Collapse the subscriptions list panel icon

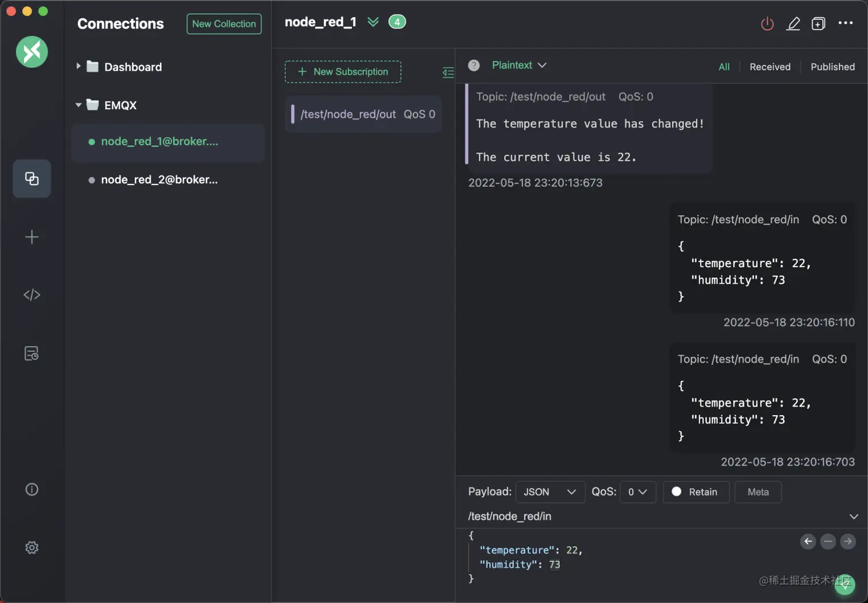[x=448, y=72]
